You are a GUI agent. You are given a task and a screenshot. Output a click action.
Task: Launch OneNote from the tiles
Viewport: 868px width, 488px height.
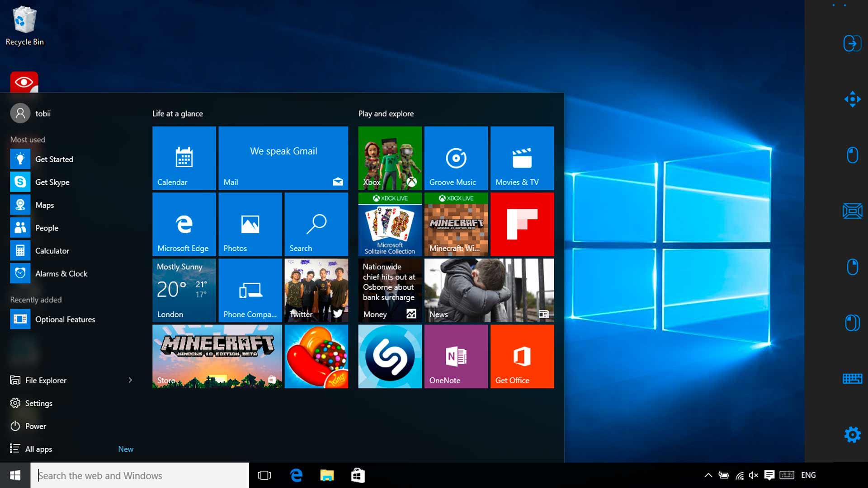coord(456,356)
